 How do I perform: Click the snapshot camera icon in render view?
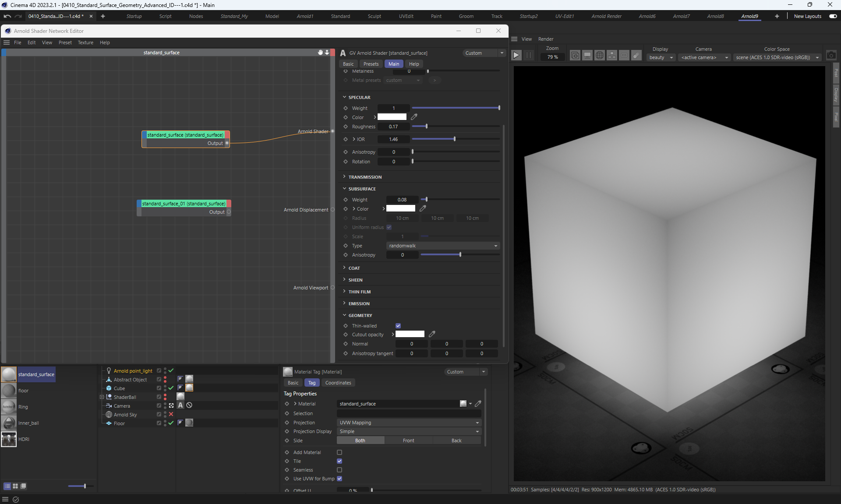point(831,55)
